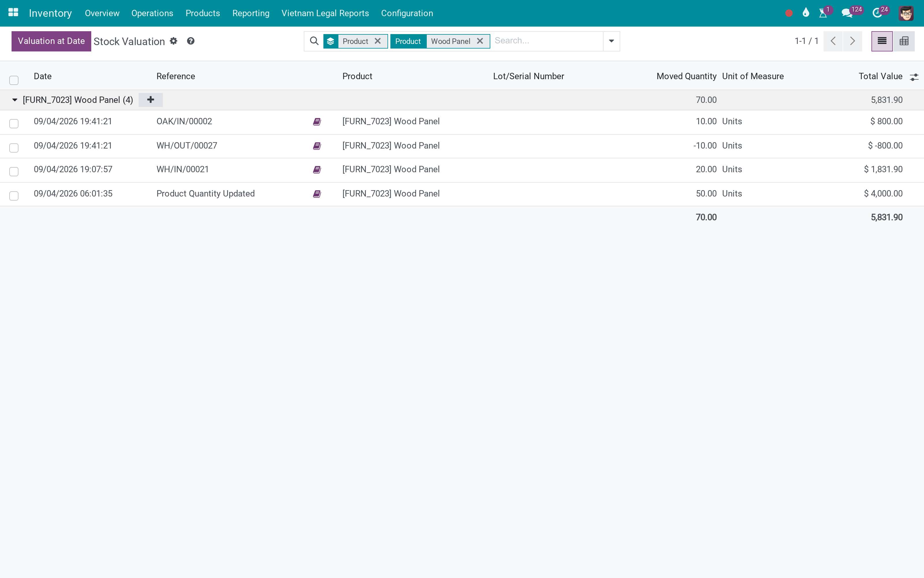Screen dimensions: 924x578
Task: Open optional columns settings icon
Action: [914, 77]
